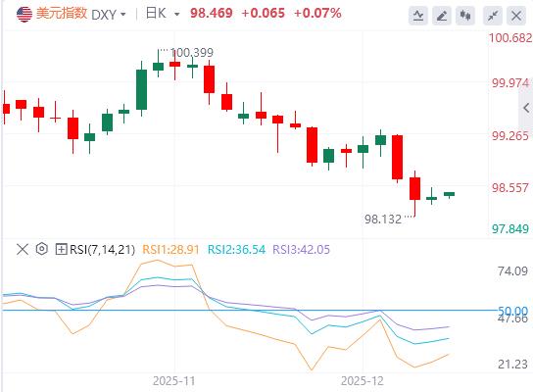Expand the DXY symbol dropdown arrow
The width and height of the screenshot is (533, 392).
pyautogui.click(x=123, y=15)
